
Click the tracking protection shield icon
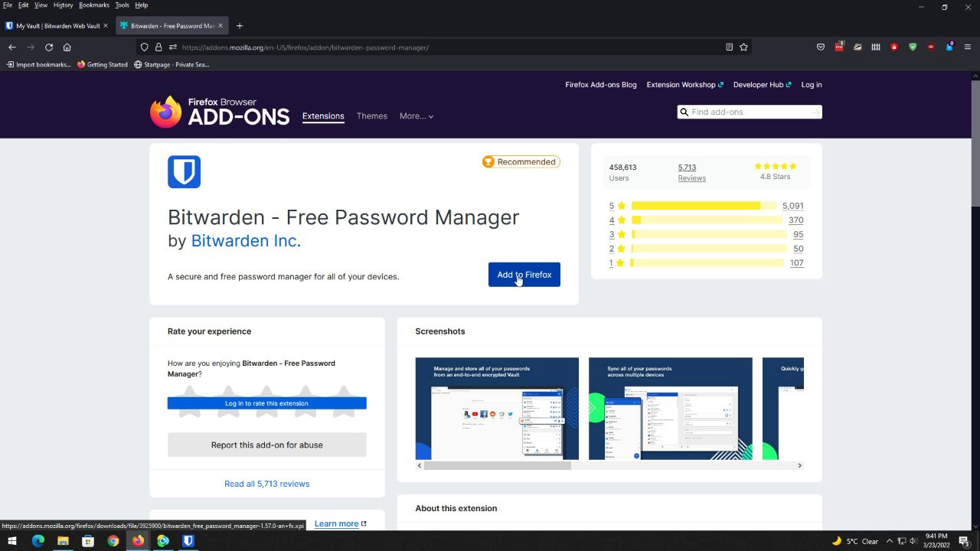click(144, 47)
